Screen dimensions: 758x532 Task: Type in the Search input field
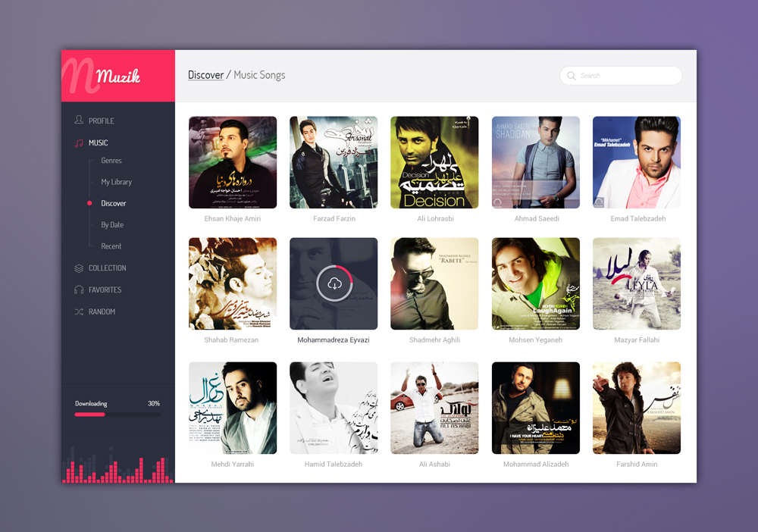pos(628,76)
